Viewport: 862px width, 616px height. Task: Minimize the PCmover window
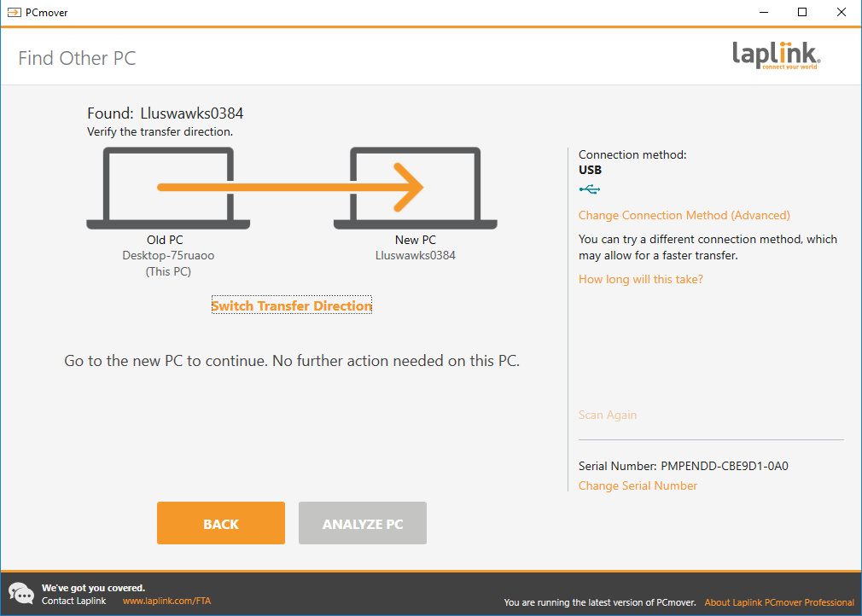(764, 12)
